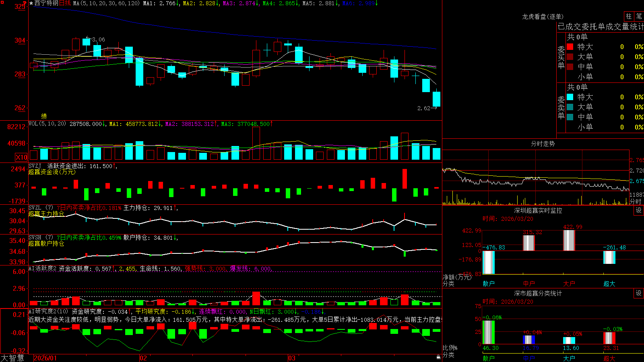
Task: Click the 深圳超赢实时监控 panel title
Action: tap(538, 210)
